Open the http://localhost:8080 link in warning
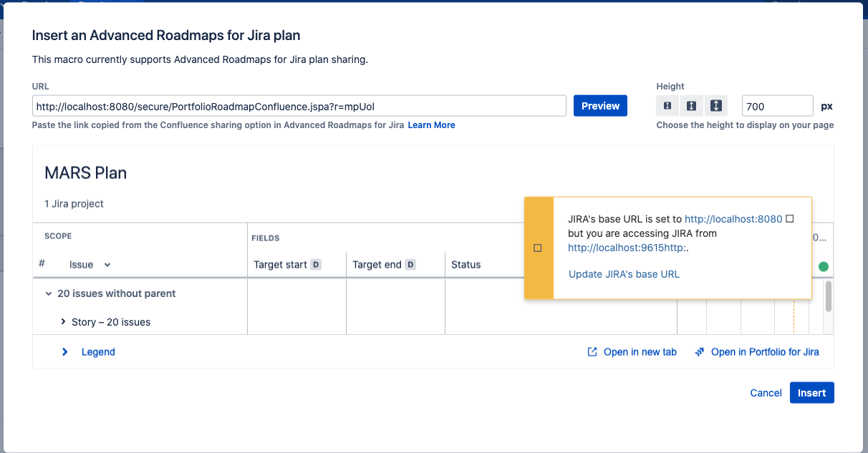This screenshot has height=453, width=868. coord(733,219)
